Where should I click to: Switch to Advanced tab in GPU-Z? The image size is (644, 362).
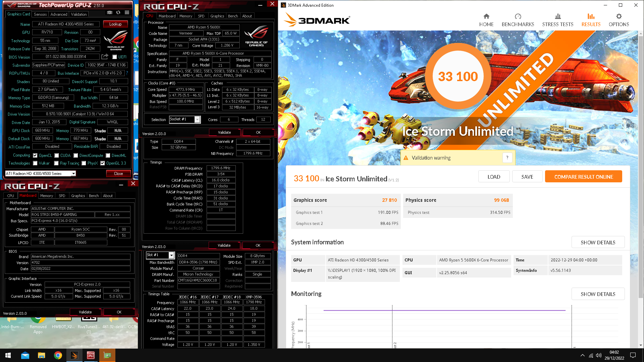(x=59, y=14)
